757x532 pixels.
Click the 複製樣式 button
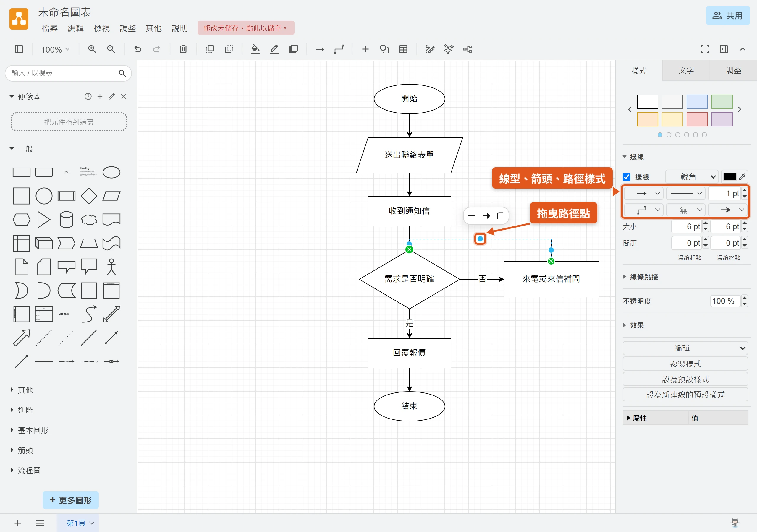(685, 364)
